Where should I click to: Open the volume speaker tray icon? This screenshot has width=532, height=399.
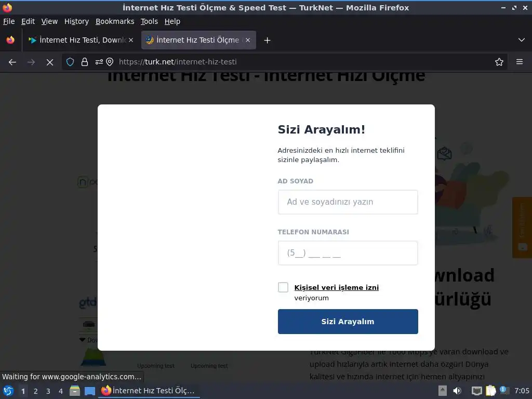click(x=457, y=391)
